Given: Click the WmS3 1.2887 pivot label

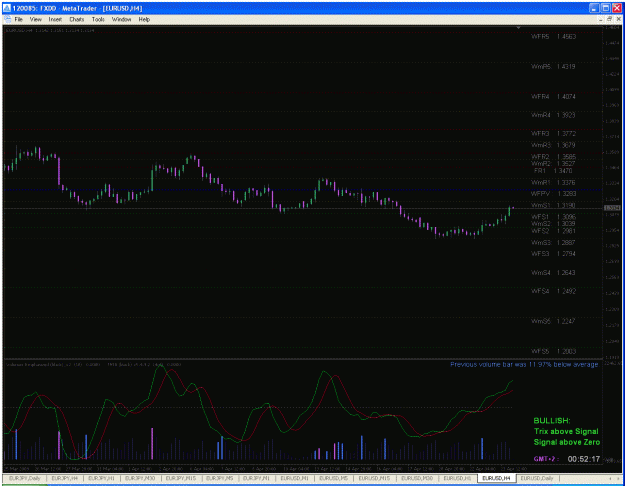Looking at the screenshot, I should pos(553,242).
